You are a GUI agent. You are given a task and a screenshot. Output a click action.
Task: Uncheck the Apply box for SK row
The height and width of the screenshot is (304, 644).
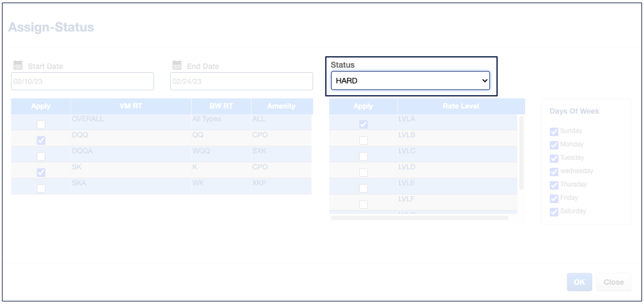point(41,172)
